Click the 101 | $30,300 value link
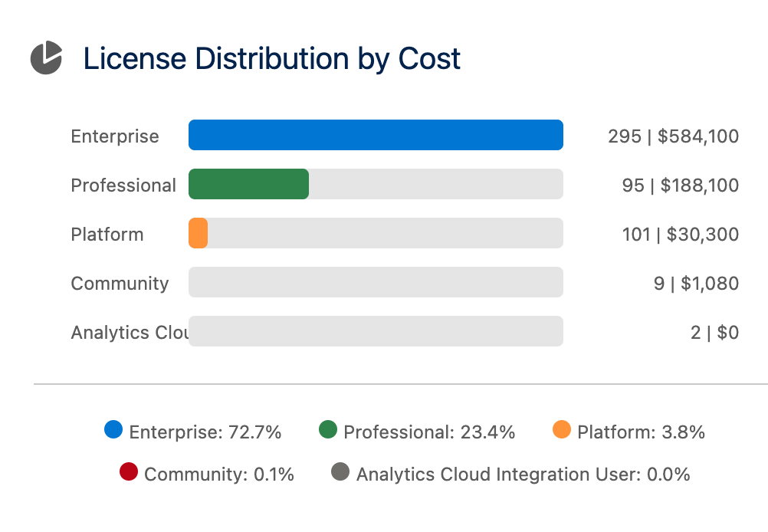The height and width of the screenshot is (532, 768). tap(681, 235)
